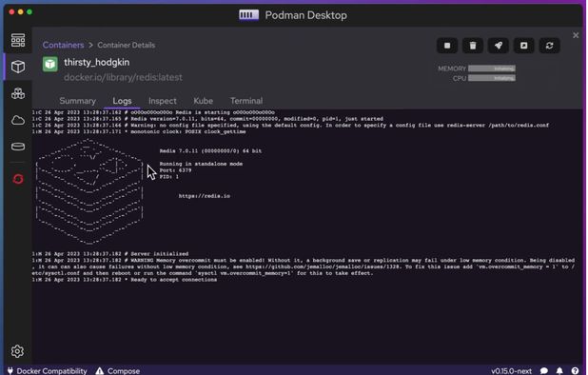Click the Compose warning triangle icon

99,371
